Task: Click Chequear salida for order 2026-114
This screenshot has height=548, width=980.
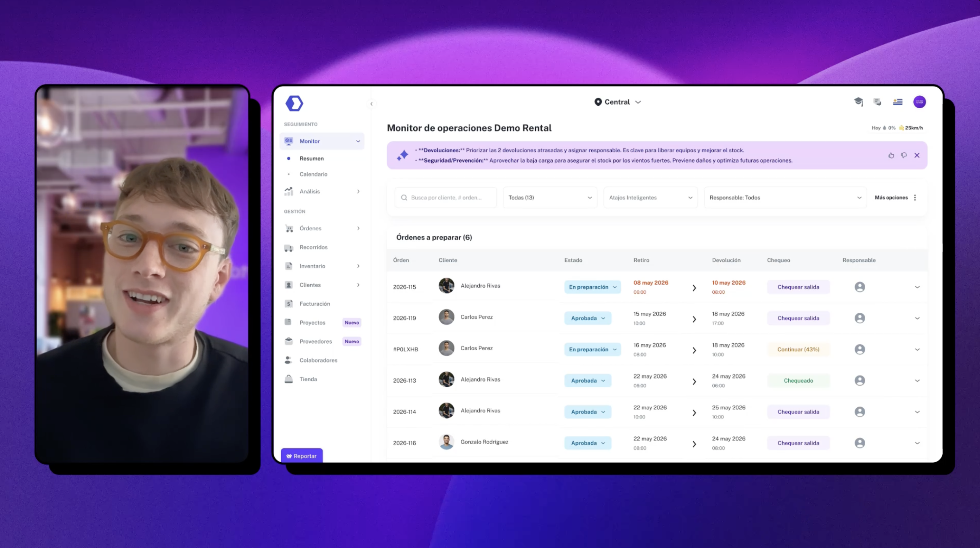Action: pyautogui.click(x=798, y=412)
